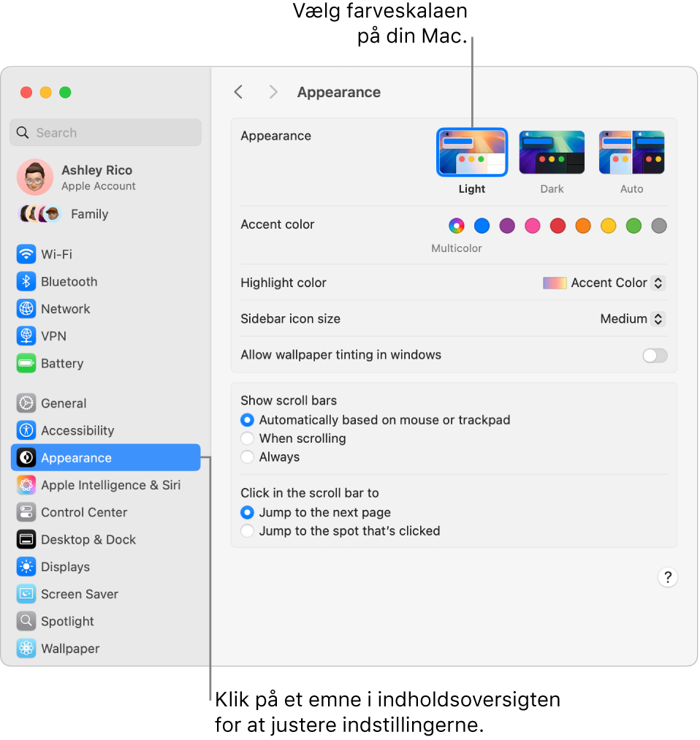Image resolution: width=700 pixels, height=740 pixels.
Task: Open Network settings
Action: click(64, 308)
